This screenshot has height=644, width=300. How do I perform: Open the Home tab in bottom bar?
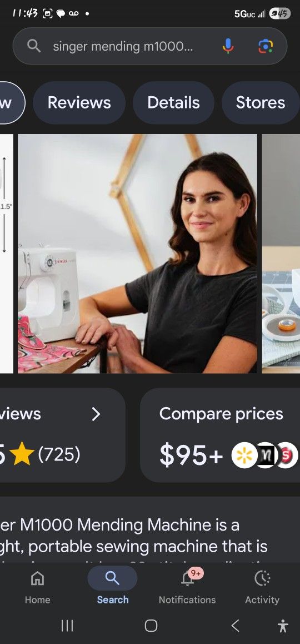37,586
